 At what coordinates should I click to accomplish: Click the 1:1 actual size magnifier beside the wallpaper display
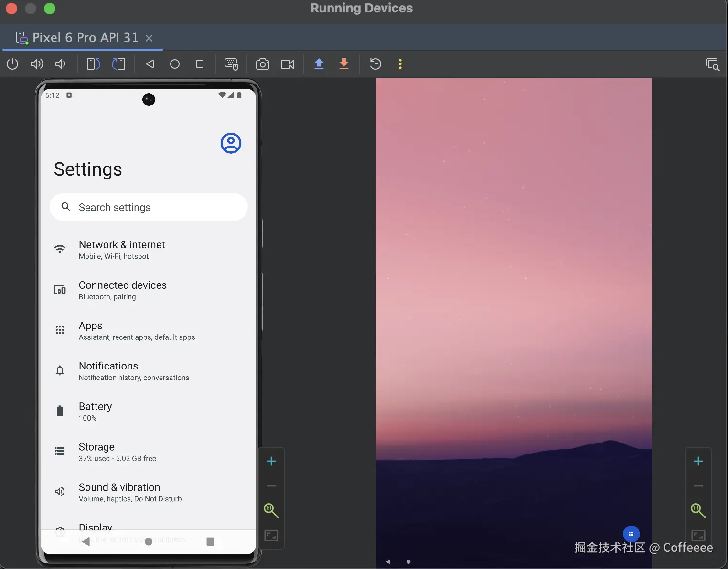pyautogui.click(x=698, y=510)
